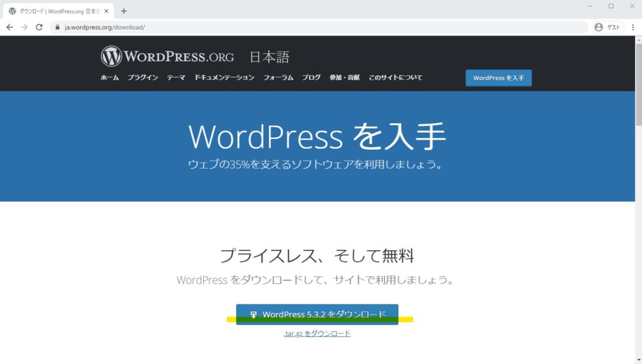Reload the page with refresh icon

(x=39, y=27)
